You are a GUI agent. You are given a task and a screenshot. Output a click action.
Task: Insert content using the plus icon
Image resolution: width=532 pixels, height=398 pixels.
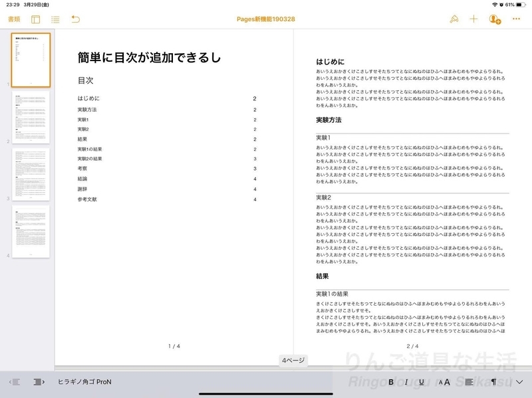point(475,19)
